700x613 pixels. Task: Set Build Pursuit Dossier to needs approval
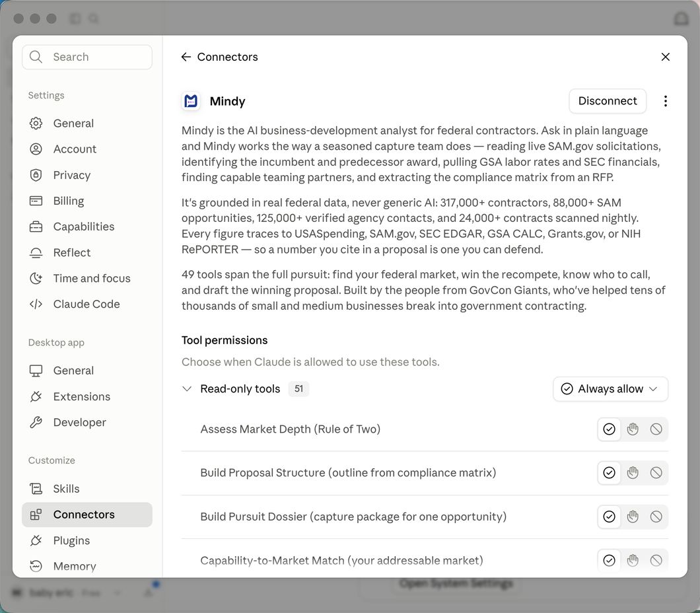633,517
